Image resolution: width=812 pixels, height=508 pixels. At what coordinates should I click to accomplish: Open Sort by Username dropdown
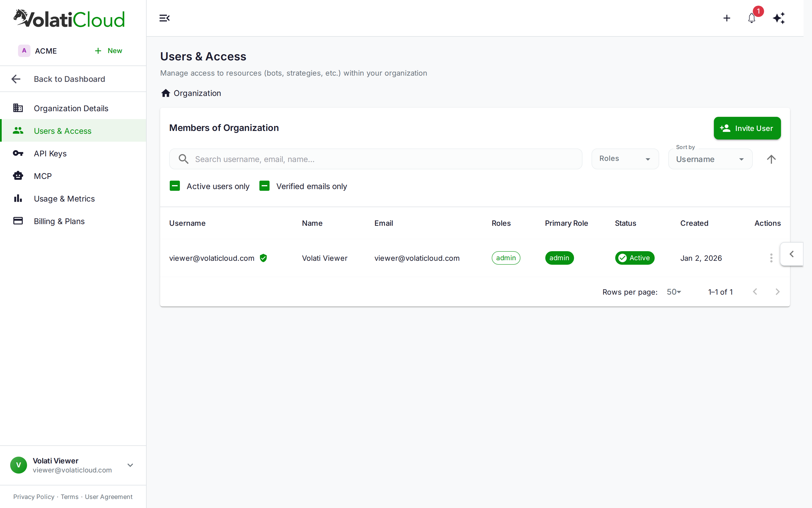(x=710, y=159)
